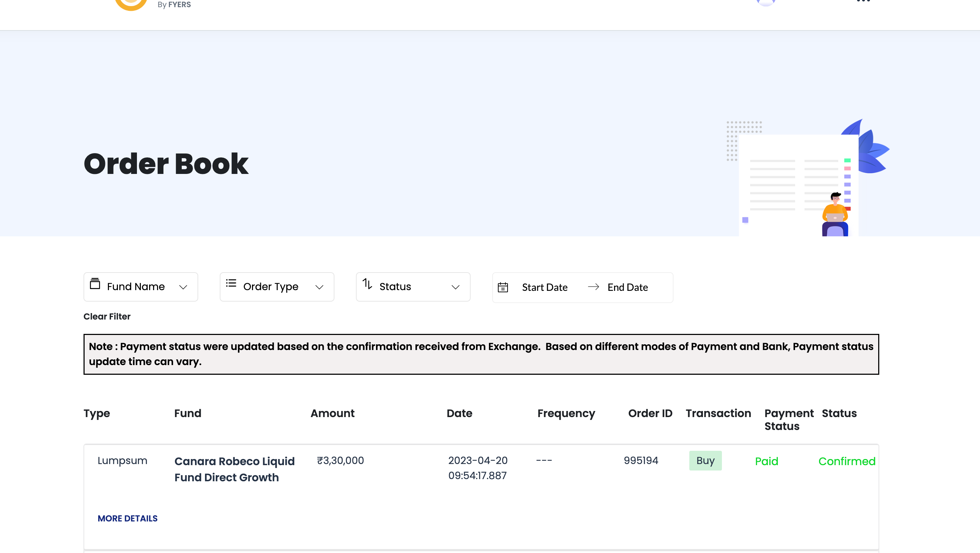This screenshot has height=553, width=980.
Task: Click the Order ID column header
Action: [x=650, y=413]
